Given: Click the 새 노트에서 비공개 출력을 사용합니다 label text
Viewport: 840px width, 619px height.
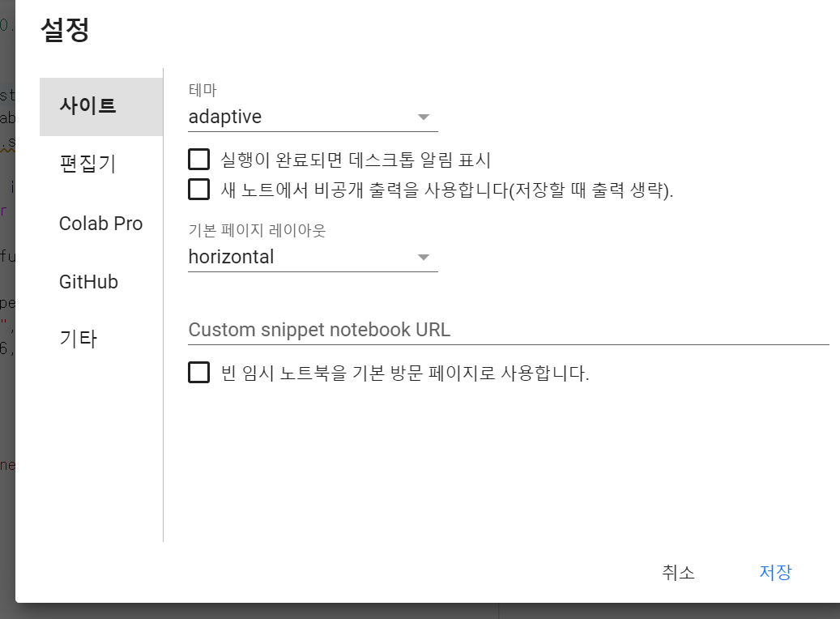Looking at the screenshot, I should pos(447,190).
